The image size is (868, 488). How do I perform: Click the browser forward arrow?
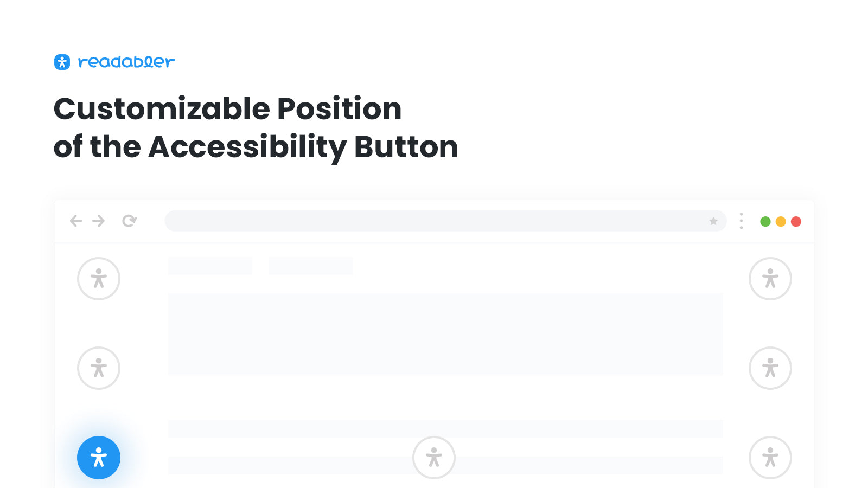pyautogui.click(x=98, y=221)
